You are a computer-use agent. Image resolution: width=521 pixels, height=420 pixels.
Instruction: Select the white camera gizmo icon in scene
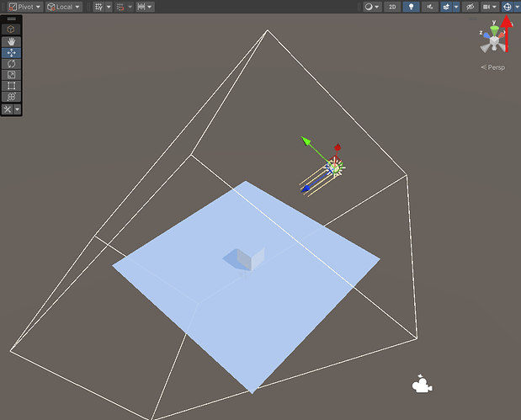click(422, 384)
